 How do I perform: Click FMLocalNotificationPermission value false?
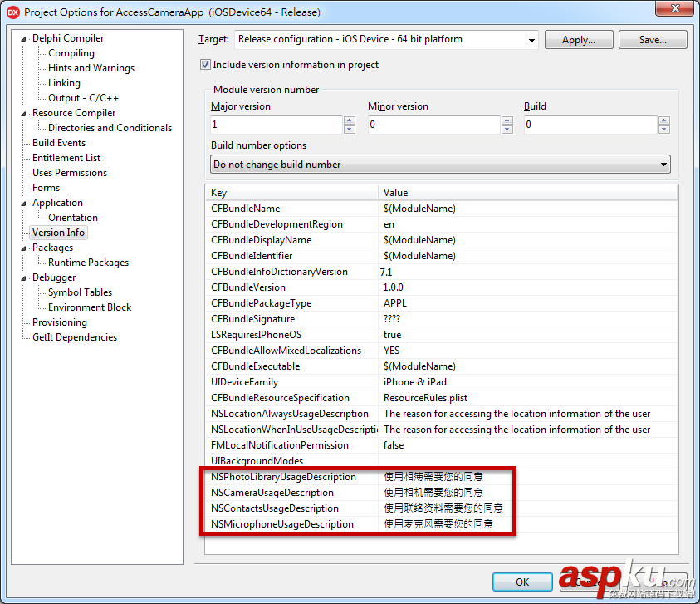(394, 445)
